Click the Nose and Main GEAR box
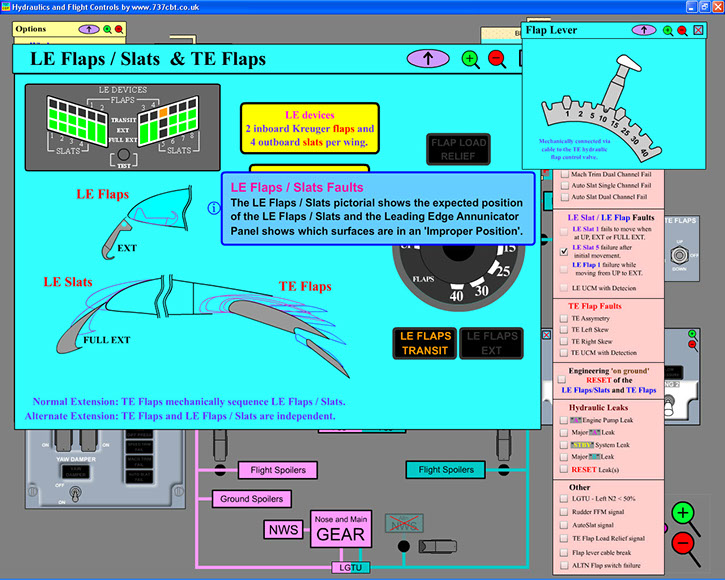The width and height of the screenshot is (725, 580). point(340,529)
